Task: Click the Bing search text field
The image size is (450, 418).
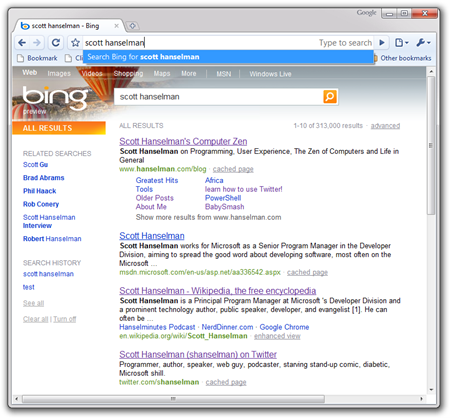Action: pos(218,97)
